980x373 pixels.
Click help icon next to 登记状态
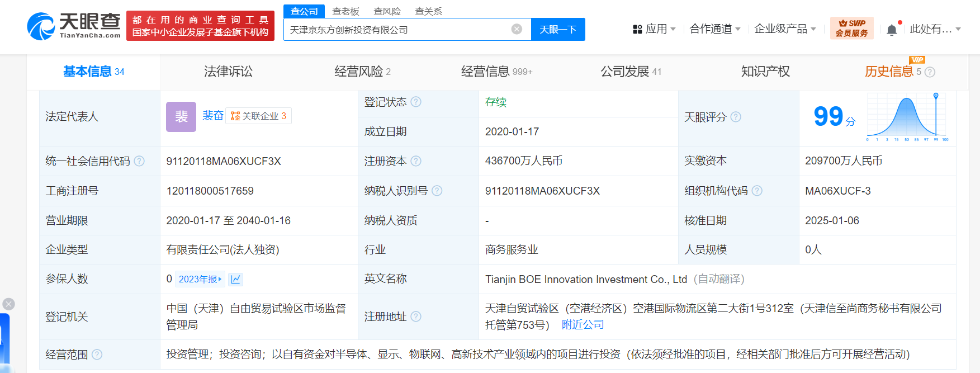point(416,102)
